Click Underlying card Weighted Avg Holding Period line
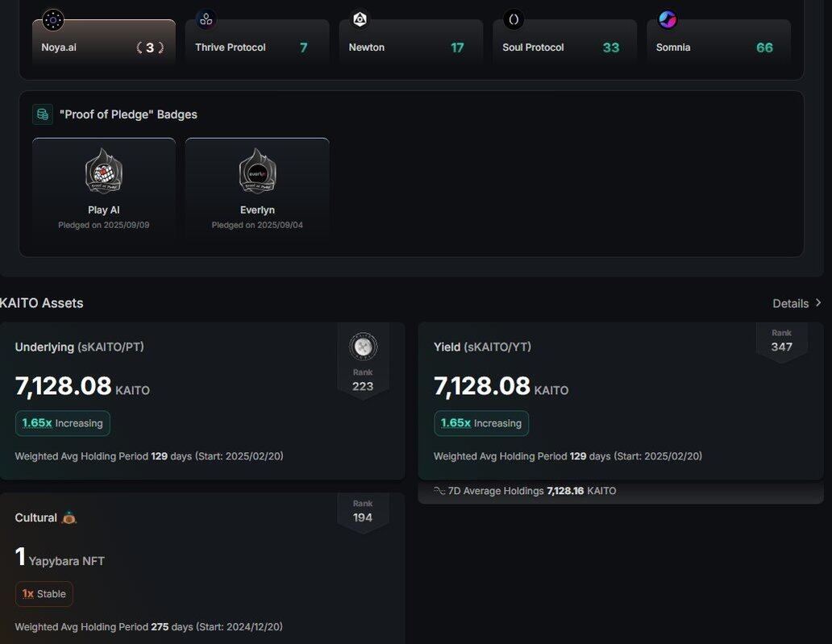 pos(149,456)
